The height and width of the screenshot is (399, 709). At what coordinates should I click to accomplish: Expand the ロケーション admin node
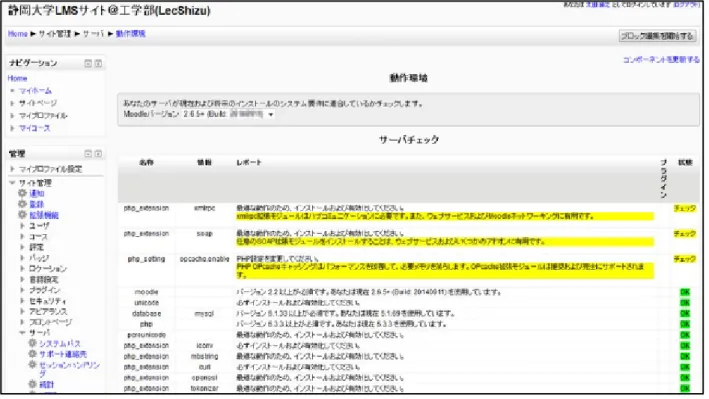[x=22, y=268]
